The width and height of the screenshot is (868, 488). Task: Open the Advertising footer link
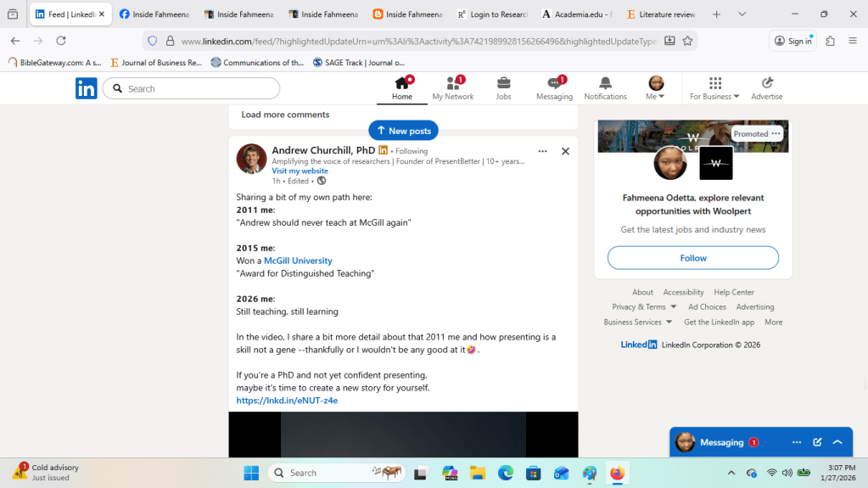pos(755,307)
